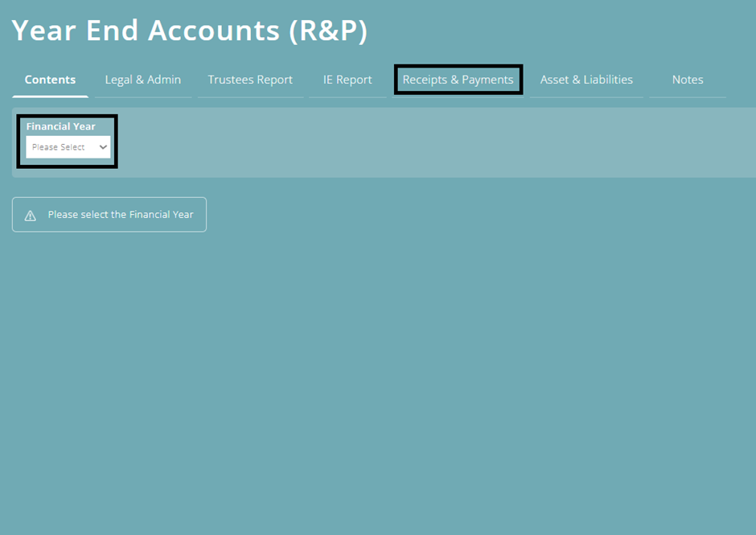756x535 pixels.
Task: Click the alert icon beside the warning message
Action: coord(31,214)
